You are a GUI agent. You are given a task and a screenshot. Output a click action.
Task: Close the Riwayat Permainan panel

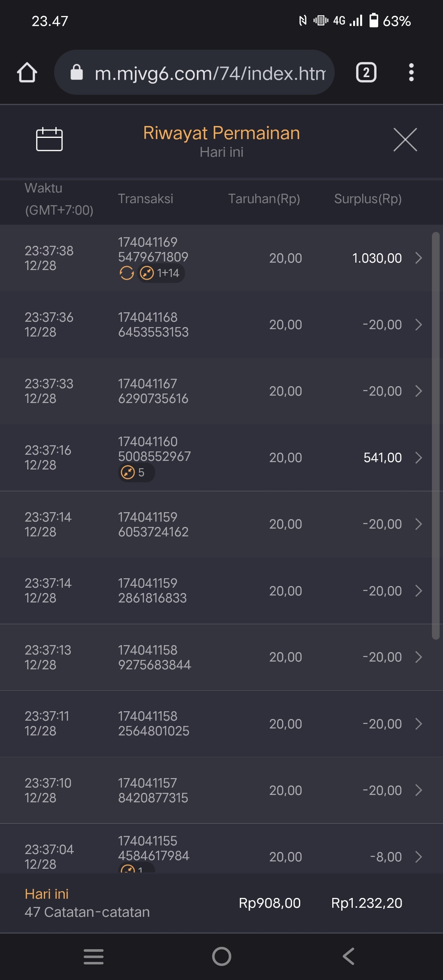(x=405, y=140)
